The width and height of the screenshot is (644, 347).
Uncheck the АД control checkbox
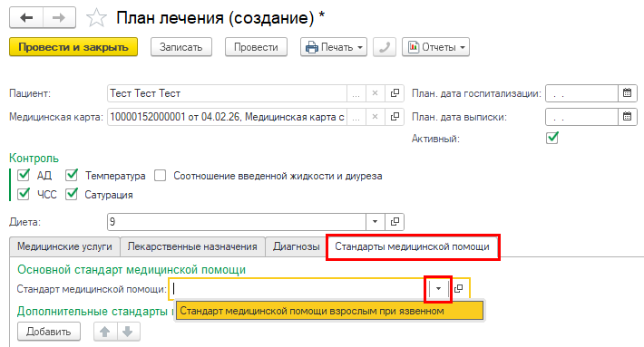[x=24, y=175]
